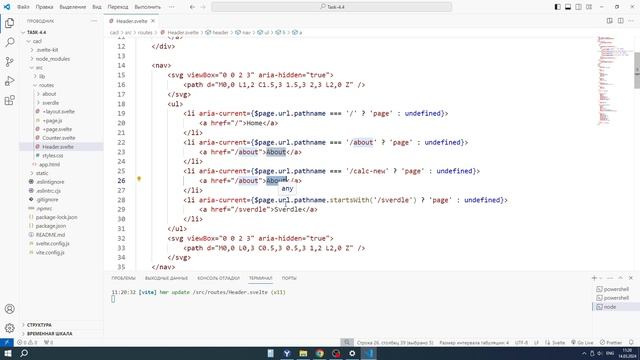Image resolution: width=640 pixels, height=360 pixels.
Task: Open the Run and Debug view
Action: coord(10,81)
